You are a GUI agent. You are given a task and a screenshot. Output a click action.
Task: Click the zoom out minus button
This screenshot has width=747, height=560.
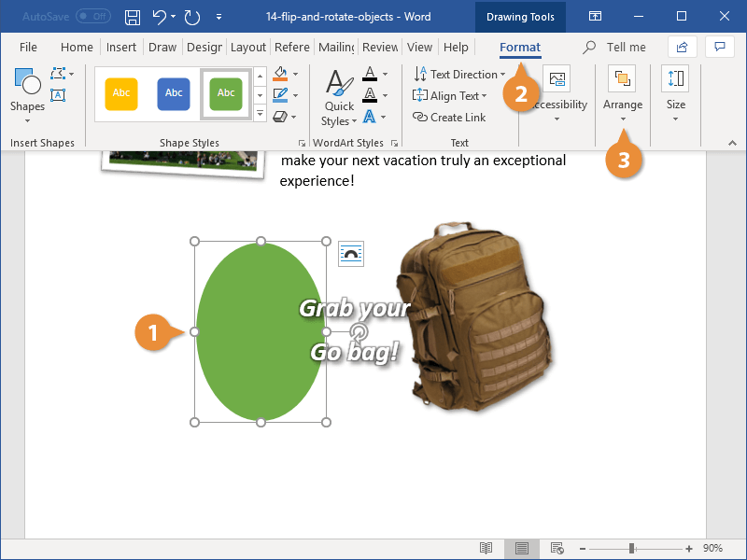[x=582, y=549]
